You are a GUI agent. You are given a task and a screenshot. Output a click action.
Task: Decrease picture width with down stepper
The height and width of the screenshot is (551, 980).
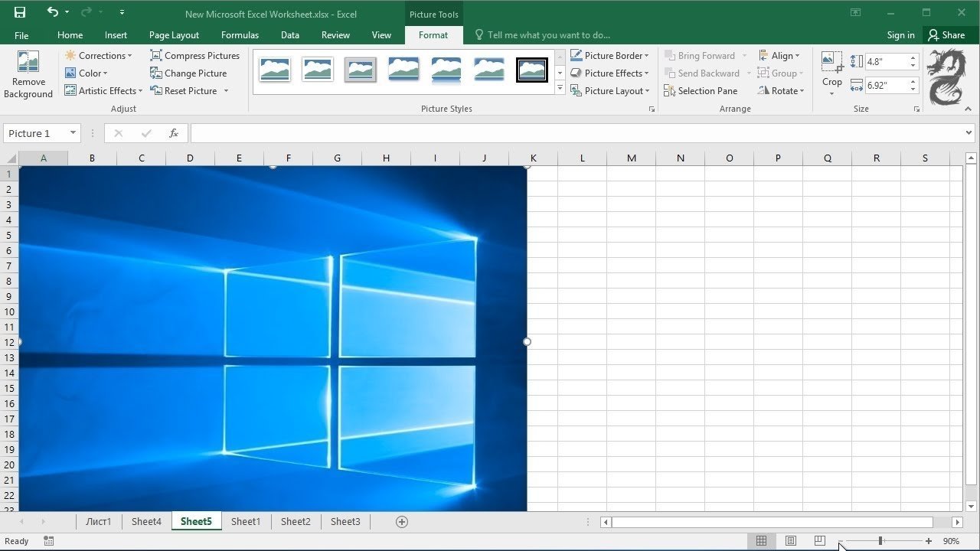point(913,89)
